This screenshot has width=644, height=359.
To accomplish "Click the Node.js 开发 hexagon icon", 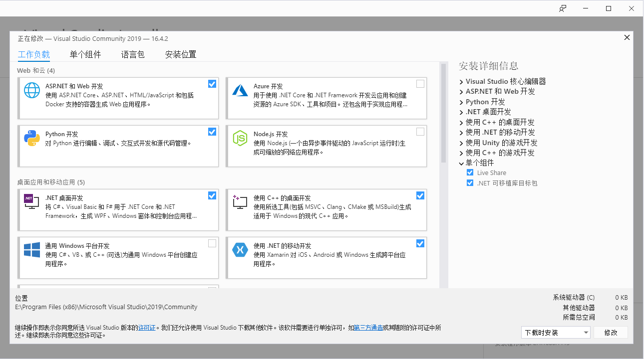I will [x=240, y=139].
